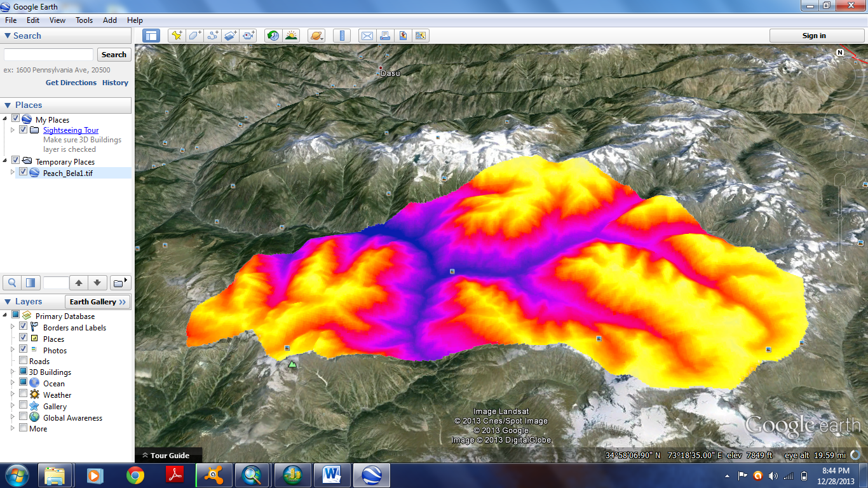Open the Edit menu

33,20
